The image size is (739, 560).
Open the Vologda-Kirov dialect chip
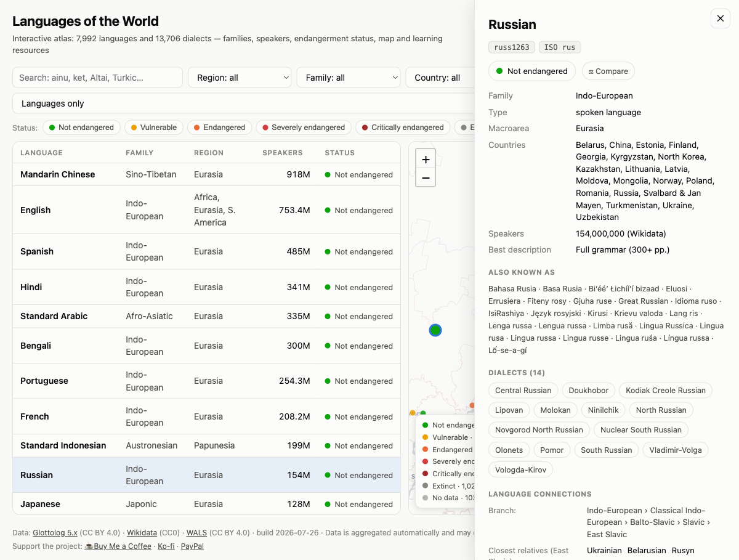521,470
